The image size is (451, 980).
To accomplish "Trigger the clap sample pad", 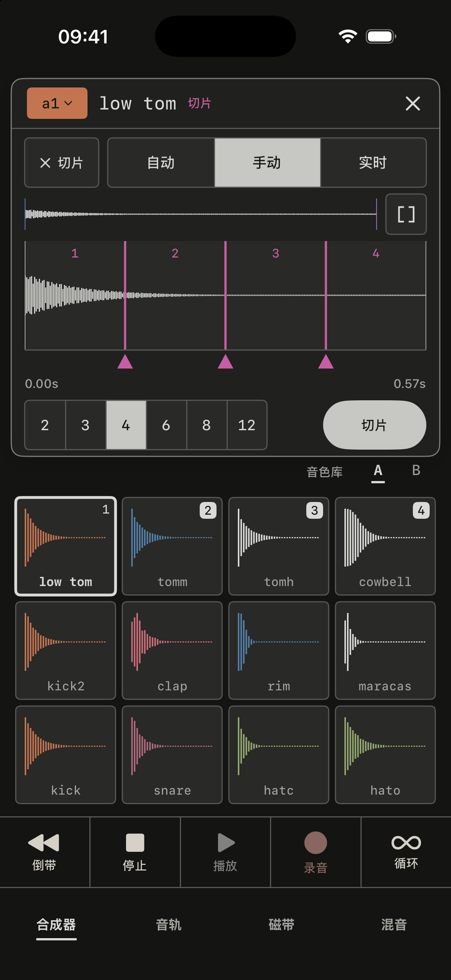I will [172, 650].
